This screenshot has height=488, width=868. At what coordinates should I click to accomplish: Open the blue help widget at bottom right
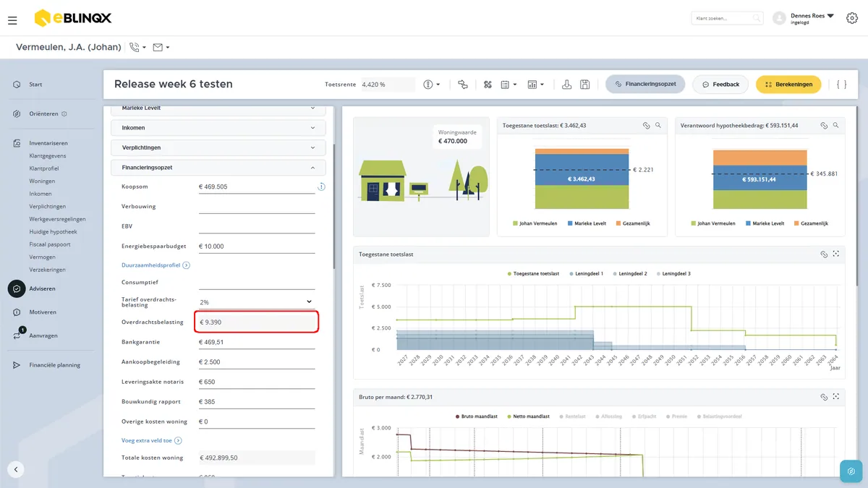coord(851,471)
